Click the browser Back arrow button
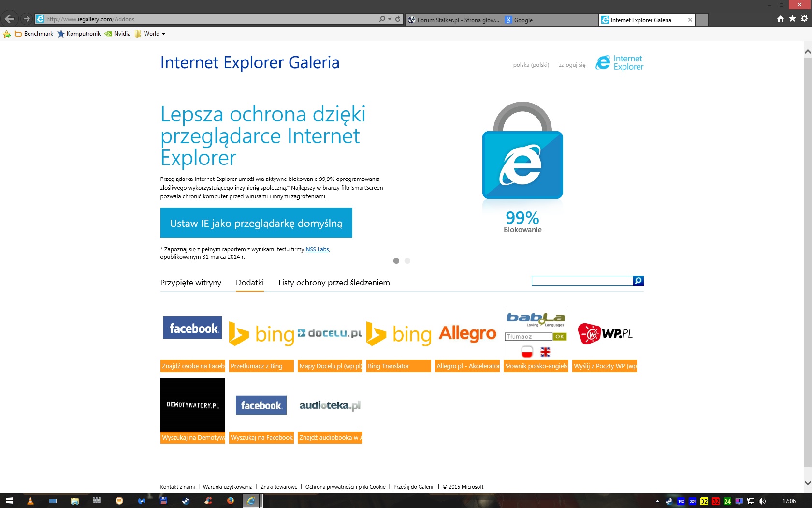812x508 pixels. coord(9,19)
